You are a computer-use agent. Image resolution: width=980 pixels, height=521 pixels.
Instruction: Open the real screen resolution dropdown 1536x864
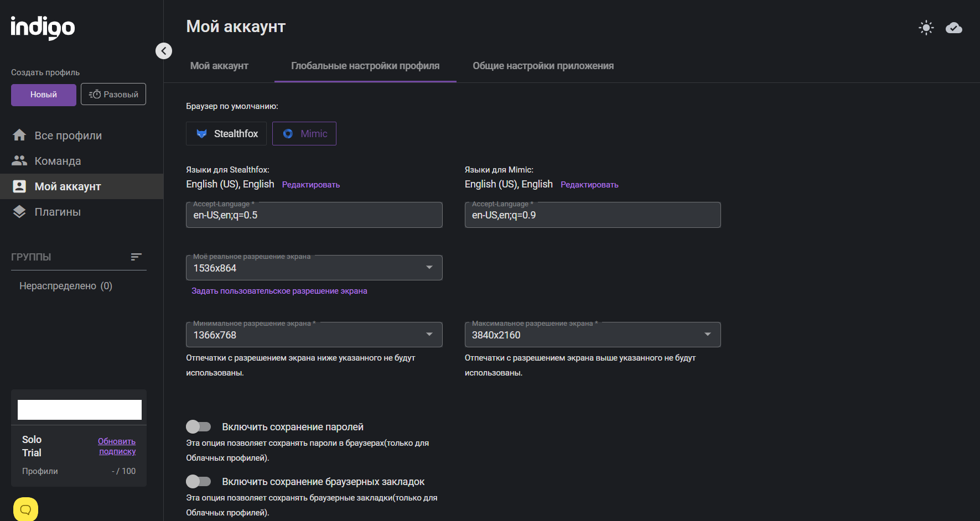(x=314, y=268)
